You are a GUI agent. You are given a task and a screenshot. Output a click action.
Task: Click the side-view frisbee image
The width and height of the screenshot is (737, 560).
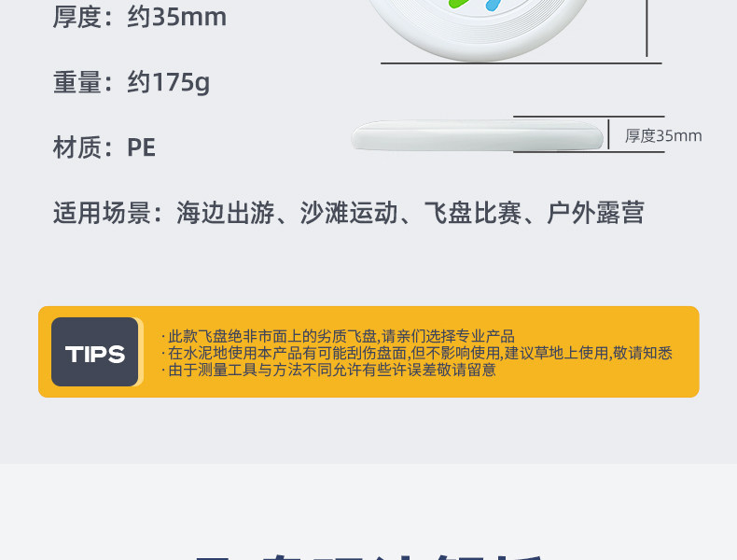(x=477, y=135)
